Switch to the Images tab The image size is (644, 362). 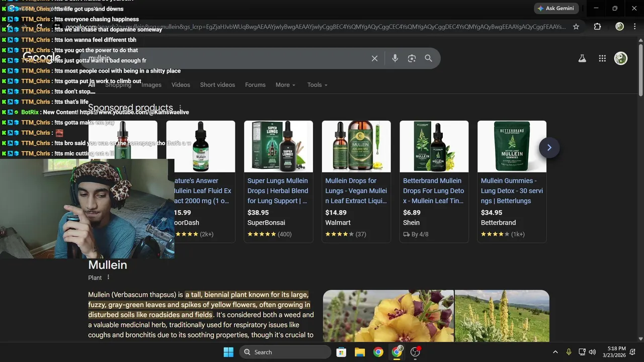tap(151, 85)
